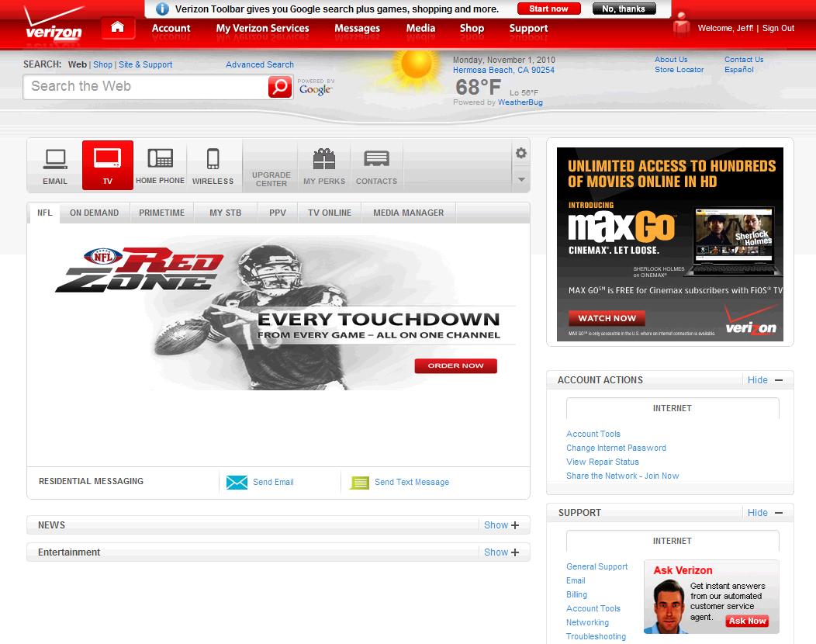Screen dimensions: 816x644
Task: Open General Support link
Action: coord(596,566)
